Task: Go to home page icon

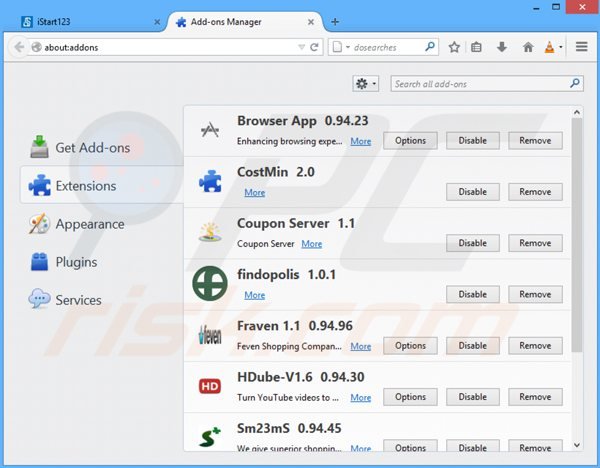Action: click(x=528, y=47)
